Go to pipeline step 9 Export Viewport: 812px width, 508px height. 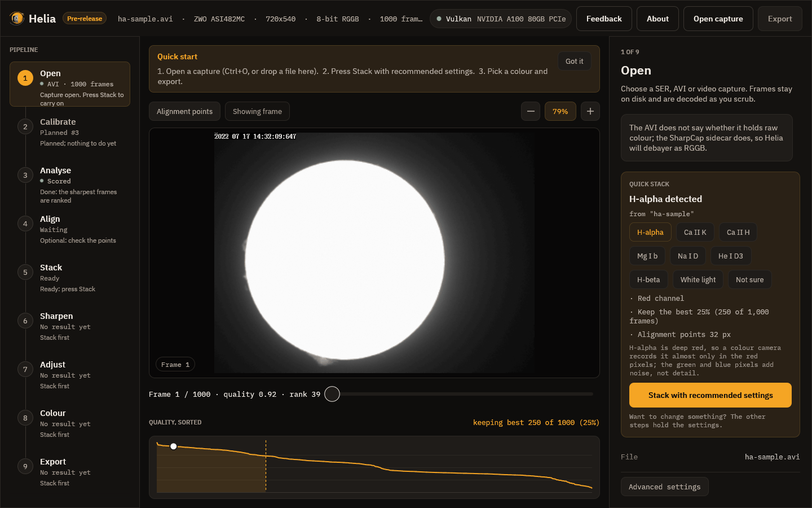(70, 472)
